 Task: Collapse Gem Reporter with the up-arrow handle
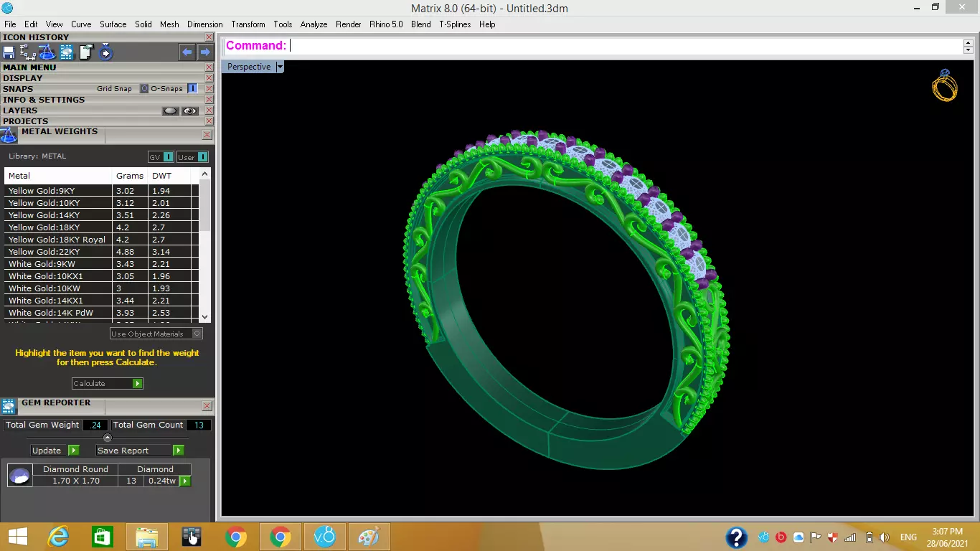(x=108, y=438)
